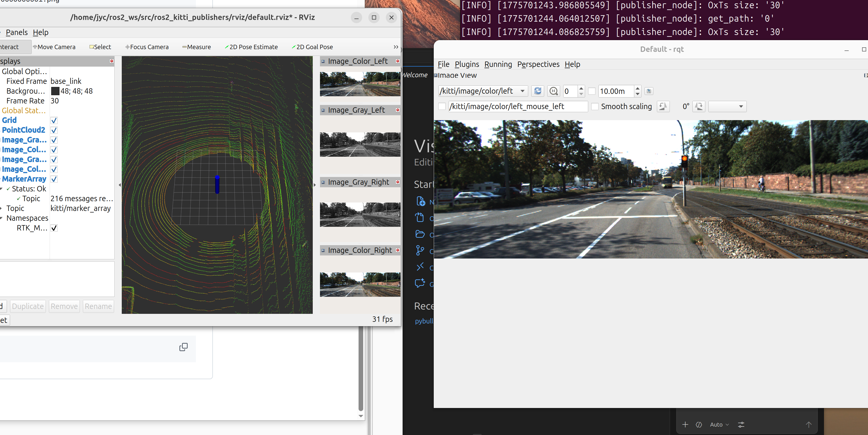The width and height of the screenshot is (868, 435).
Task: Open the Perspectives menu in rqt
Action: [538, 64]
